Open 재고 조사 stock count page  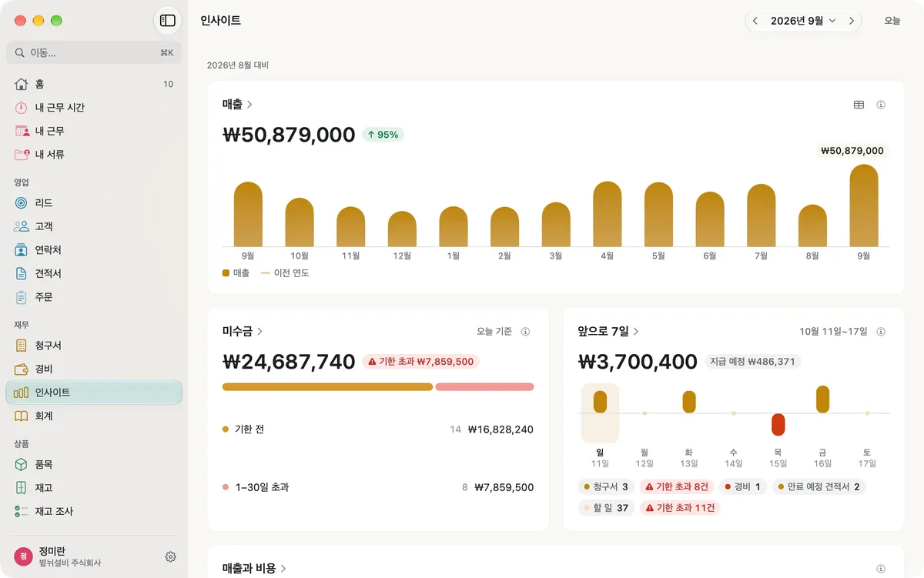(94, 511)
